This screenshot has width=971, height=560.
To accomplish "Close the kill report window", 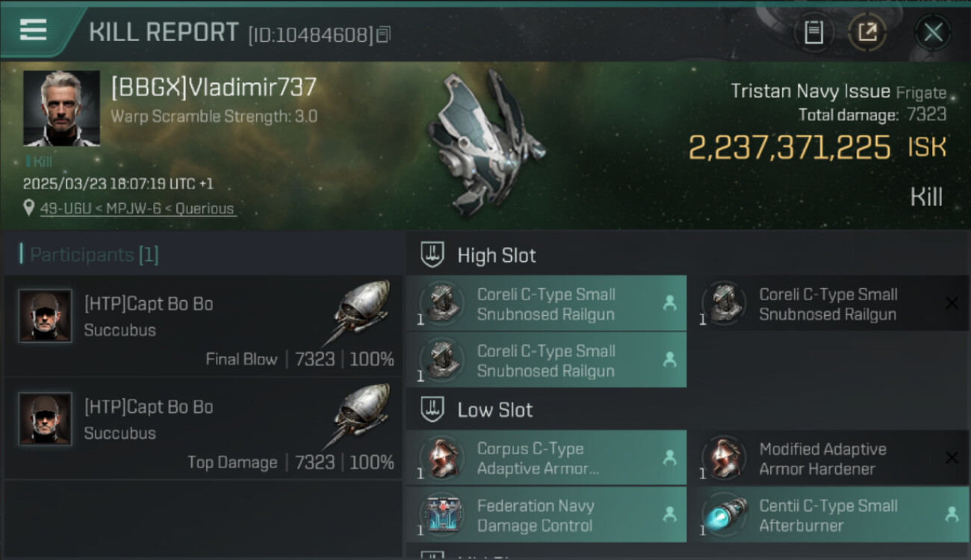I will pyautogui.click(x=932, y=32).
